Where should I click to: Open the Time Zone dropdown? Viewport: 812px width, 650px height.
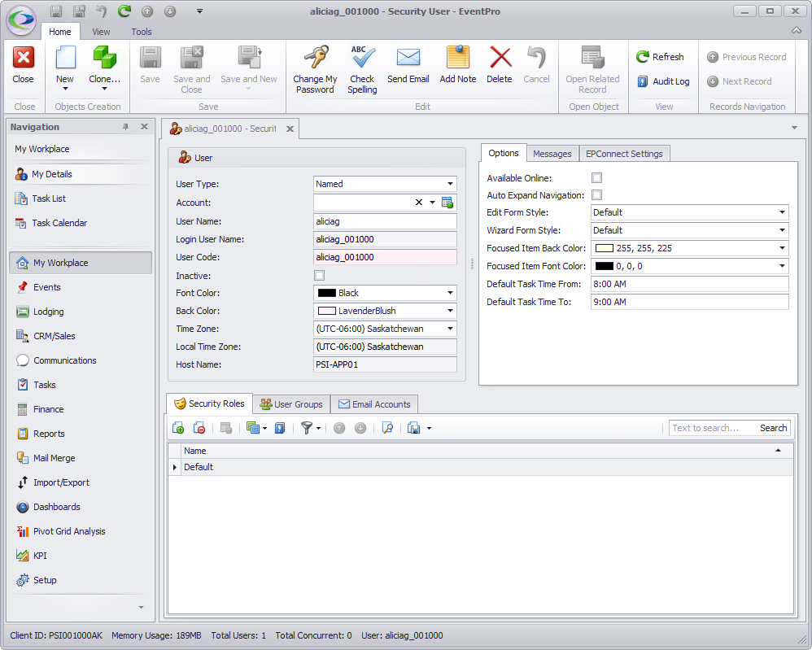pos(450,329)
